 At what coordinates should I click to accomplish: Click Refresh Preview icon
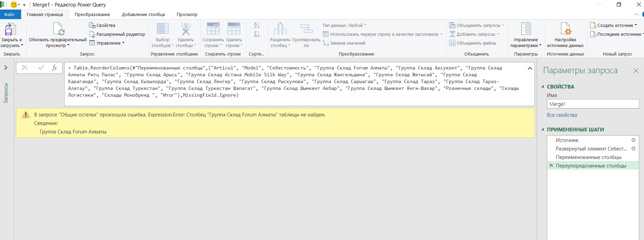point(58,29)
